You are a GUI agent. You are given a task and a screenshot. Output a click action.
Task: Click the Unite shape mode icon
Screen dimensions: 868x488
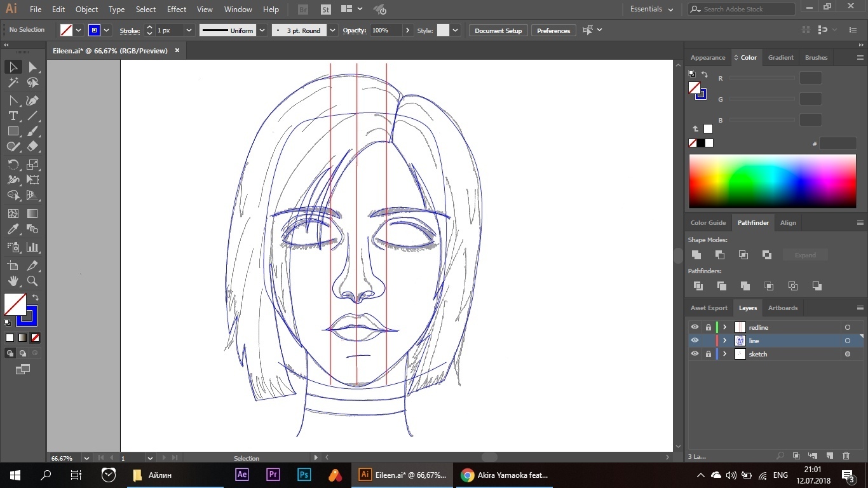(696, 255)
